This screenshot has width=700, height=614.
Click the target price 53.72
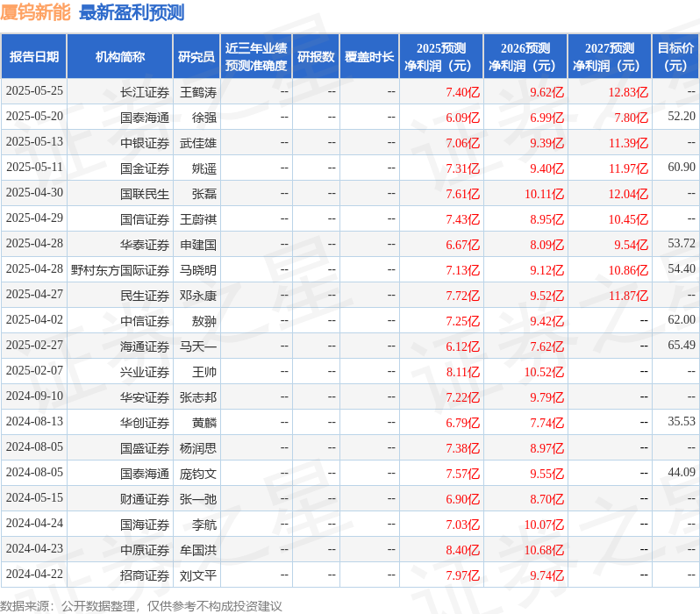[x=682, y=244]
